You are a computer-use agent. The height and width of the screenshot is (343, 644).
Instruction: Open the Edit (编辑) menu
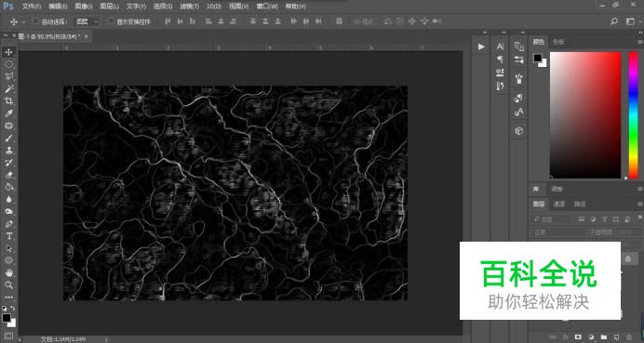(x=58, y=7)
